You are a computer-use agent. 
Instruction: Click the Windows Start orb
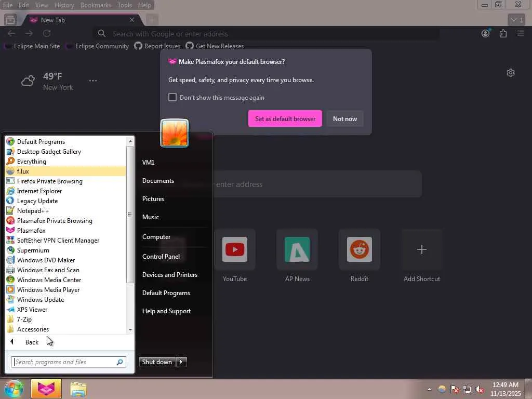pyautogui.click(x=13, y=389)
